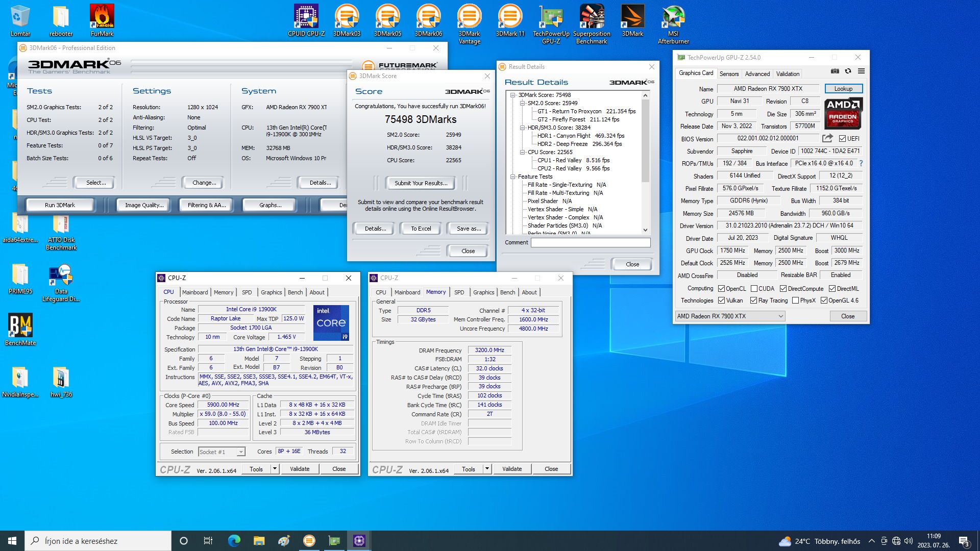Image resolution: width=980 pixels, height=551 pixels.
Task: Switch to the Advanced tab in GPU-Z
Action: click(757, 74)
